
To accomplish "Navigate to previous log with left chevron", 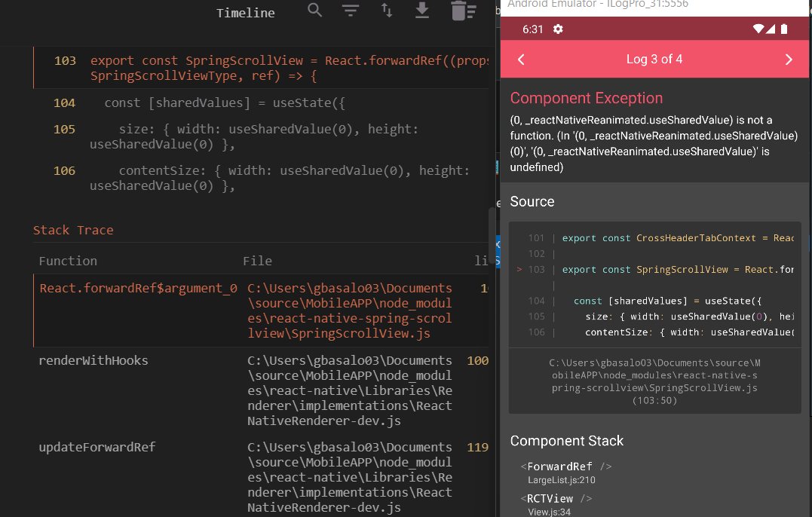I will (519, 59).
